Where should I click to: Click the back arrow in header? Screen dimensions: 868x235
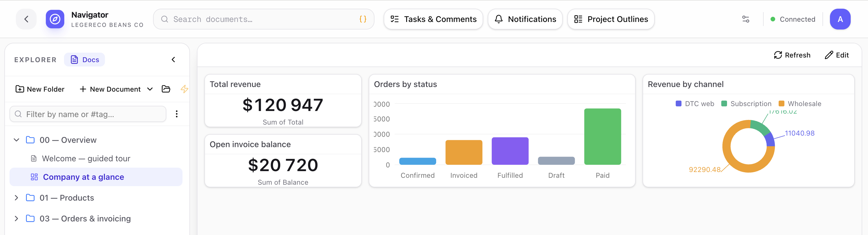(26, 19)
